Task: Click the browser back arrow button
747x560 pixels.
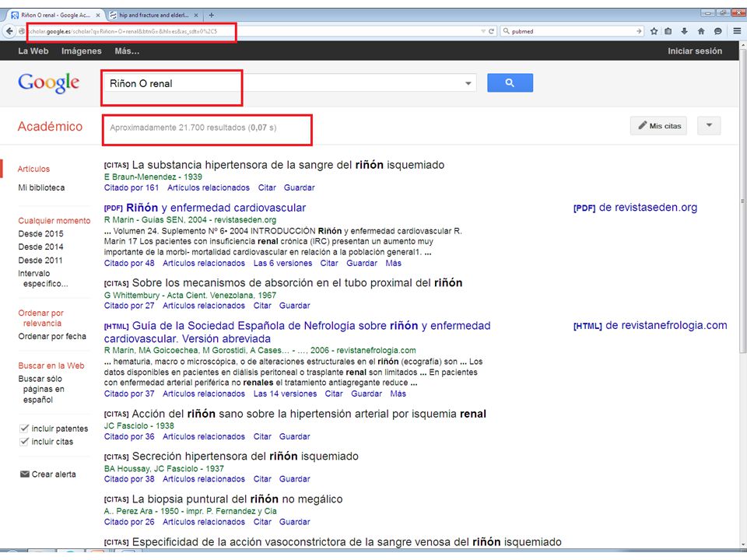Action: pos(9,31)
